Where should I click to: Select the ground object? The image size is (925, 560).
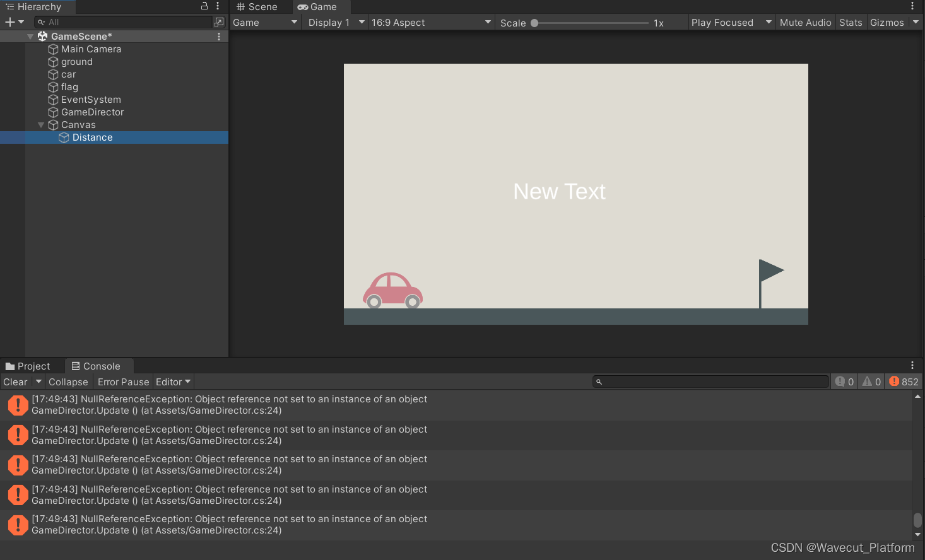click(77, 62)
